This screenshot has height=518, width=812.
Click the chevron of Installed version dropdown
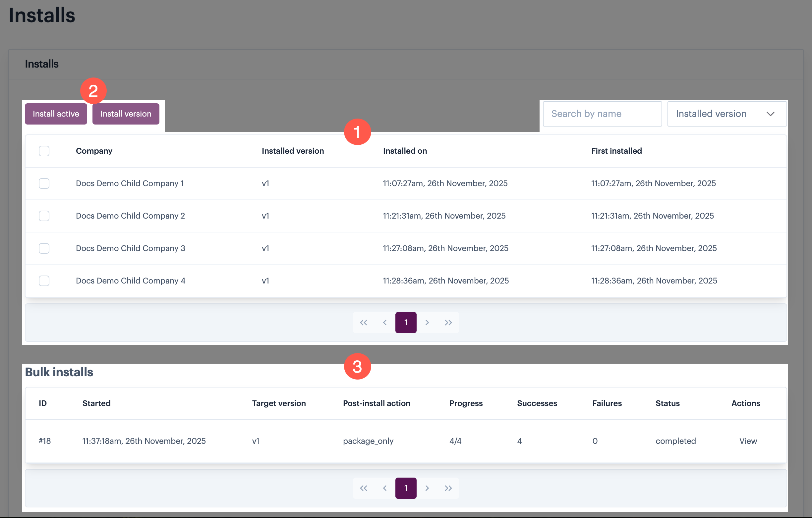point(770,114)
